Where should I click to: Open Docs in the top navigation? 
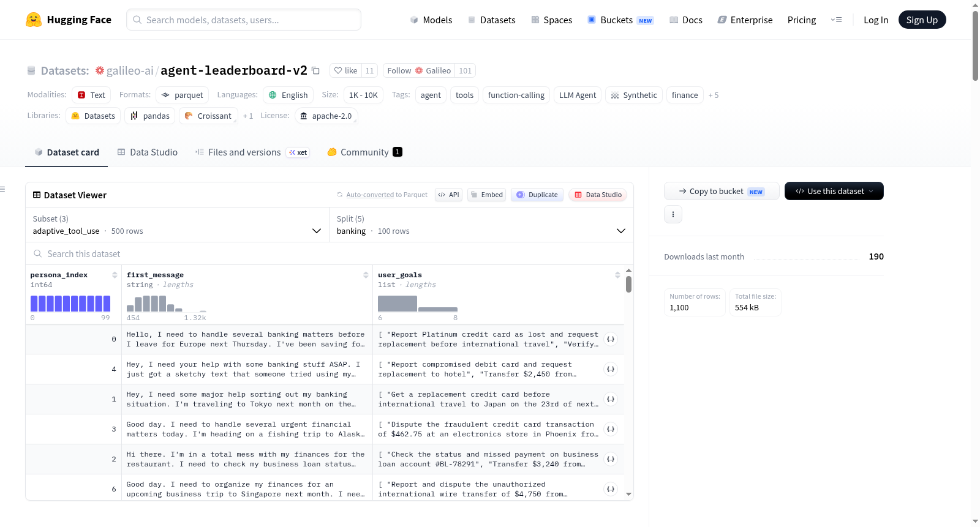click(x=686, y=20)
